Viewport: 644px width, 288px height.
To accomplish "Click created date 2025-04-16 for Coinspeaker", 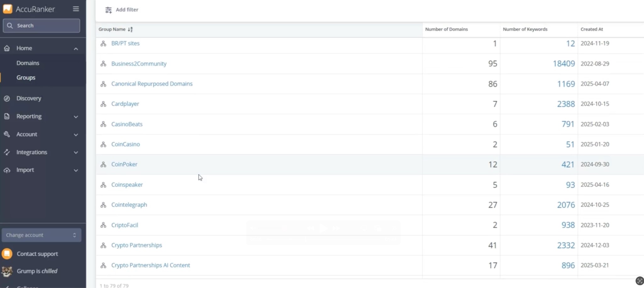I will click(x=595, y=185).
